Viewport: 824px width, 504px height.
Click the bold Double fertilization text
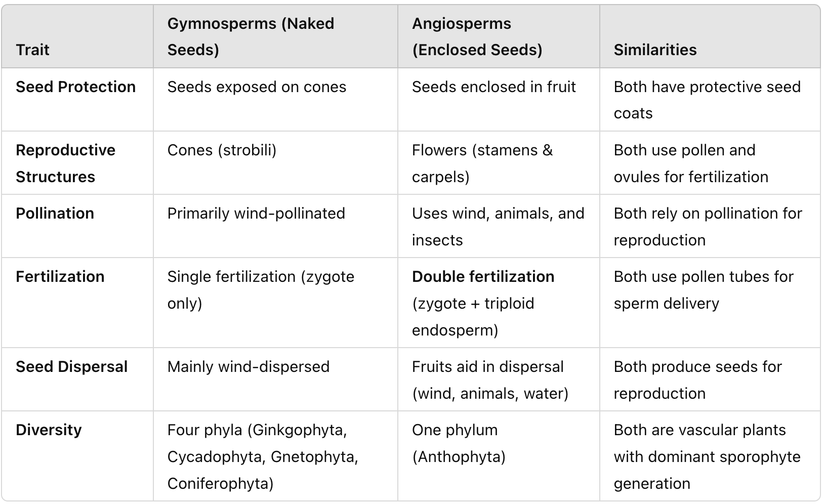(483, 276)
